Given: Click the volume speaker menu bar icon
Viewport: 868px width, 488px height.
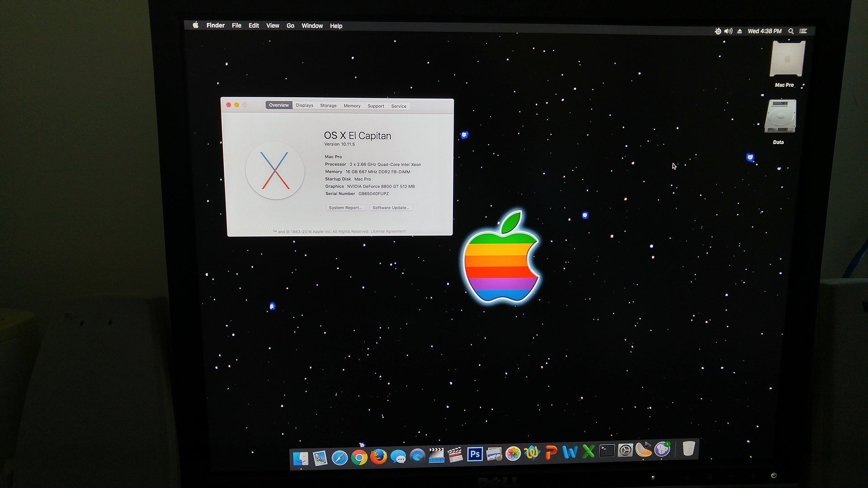Looking at the screenshot, I should click(728, 31).
